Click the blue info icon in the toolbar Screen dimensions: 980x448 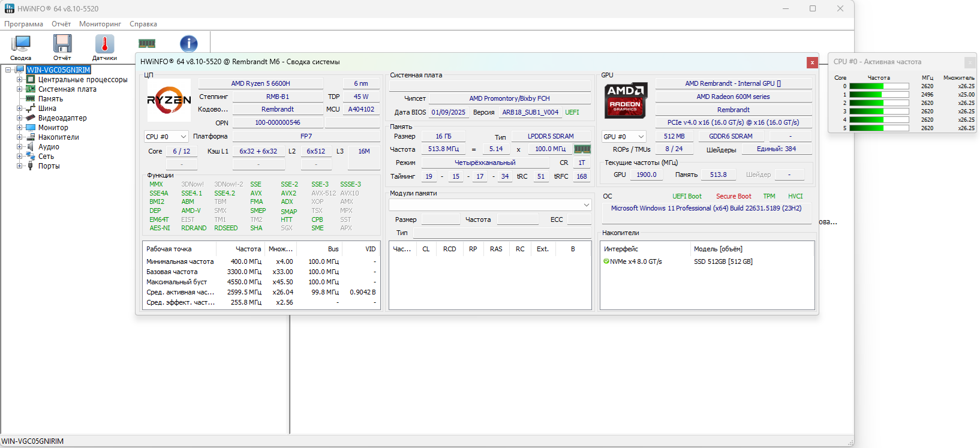click(x=188, y=43)
